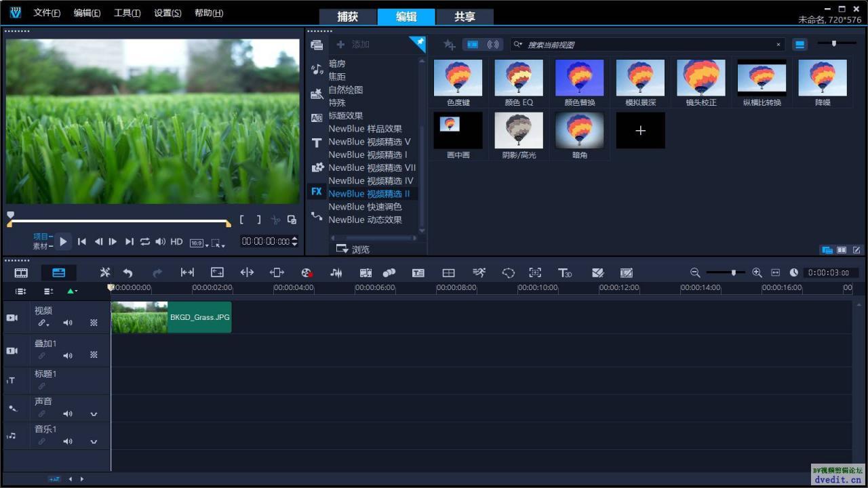Click the 浏览 (Browse) button below filter list
Viewport: 868px width, 488px height.
point(353,249)
